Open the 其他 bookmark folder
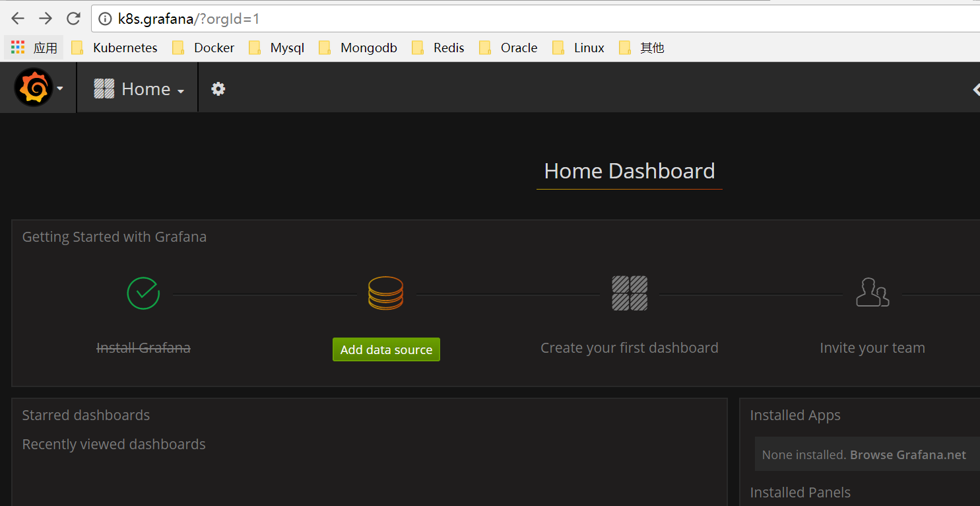The image size is (980, 506). pyautogui.click(x=641, y=48)
